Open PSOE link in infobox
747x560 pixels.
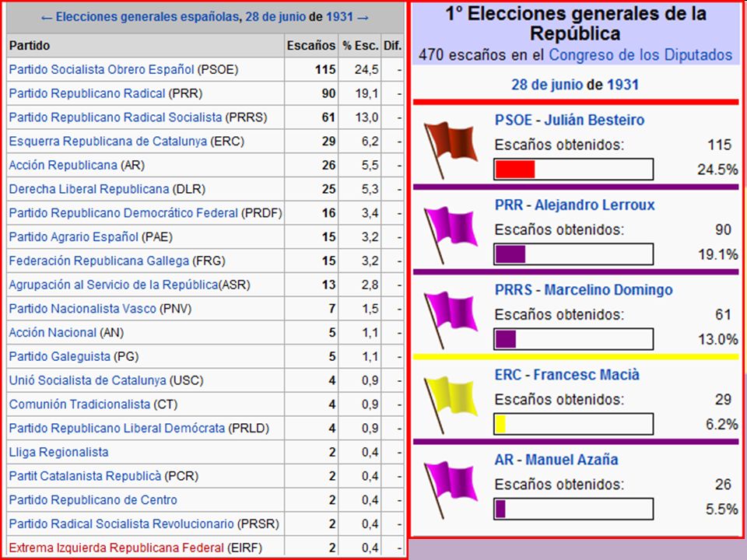(513, 120)
